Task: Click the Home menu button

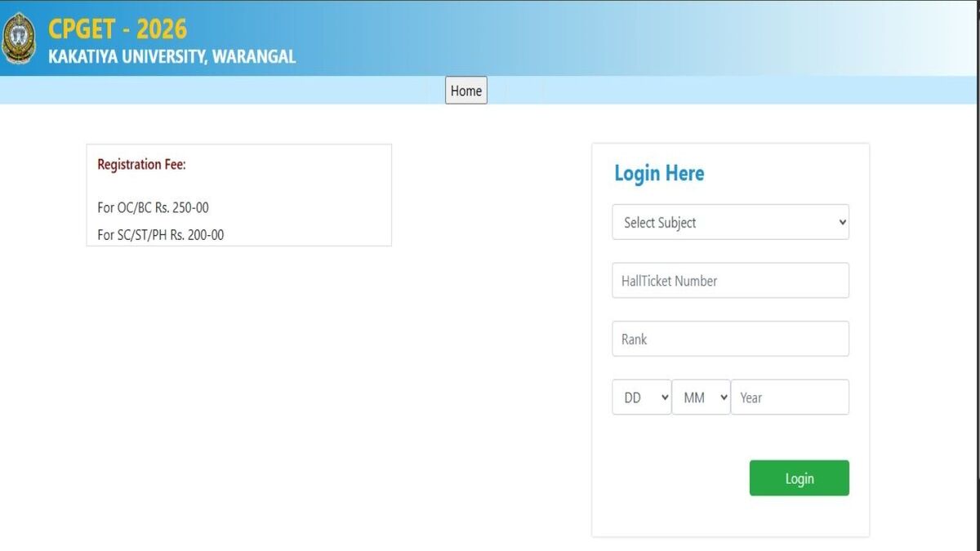Action: [466, 91]
